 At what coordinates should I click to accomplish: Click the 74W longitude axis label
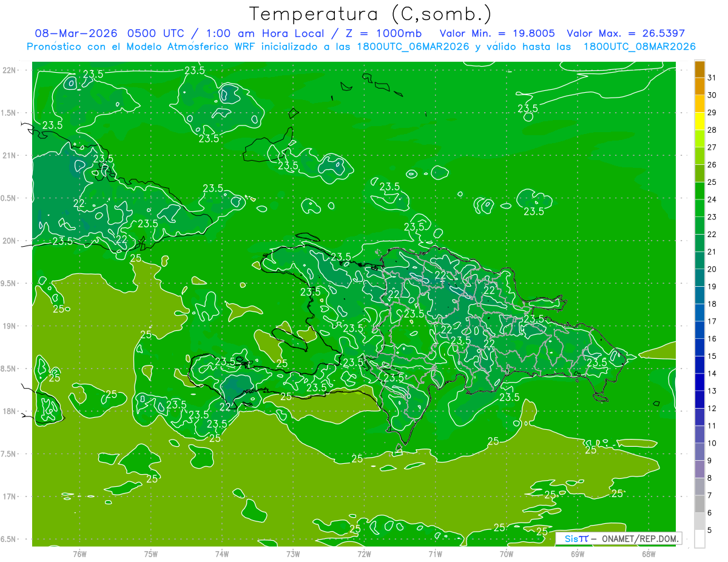click(x=221, y=554)
